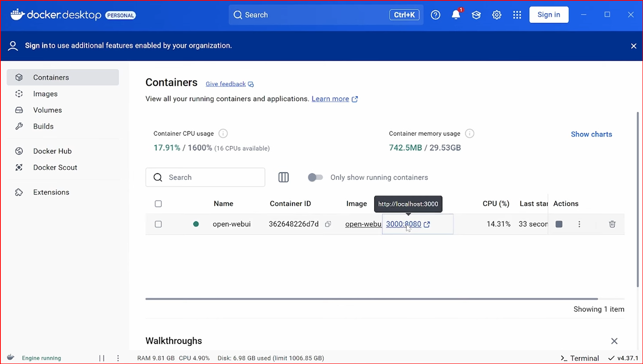Click the open-webui container name
Image resolution: width=643 pixels, height=364 pixels.
231,224
